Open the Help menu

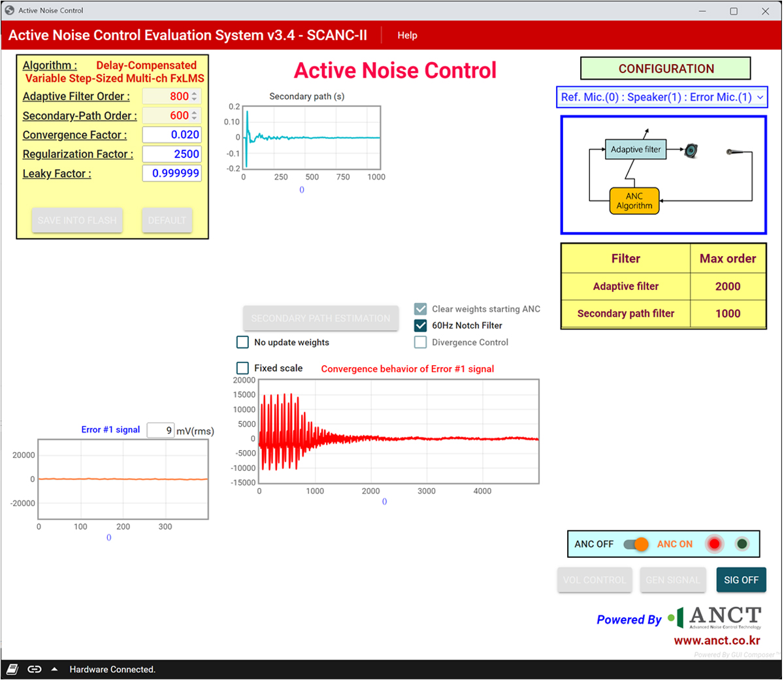(x=407, y=35)
